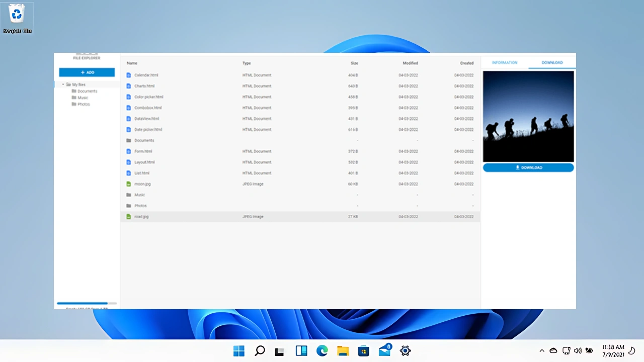644x362 pixels.
Task: Select Documents in the sidebar tree
Action: coord(87,91)
